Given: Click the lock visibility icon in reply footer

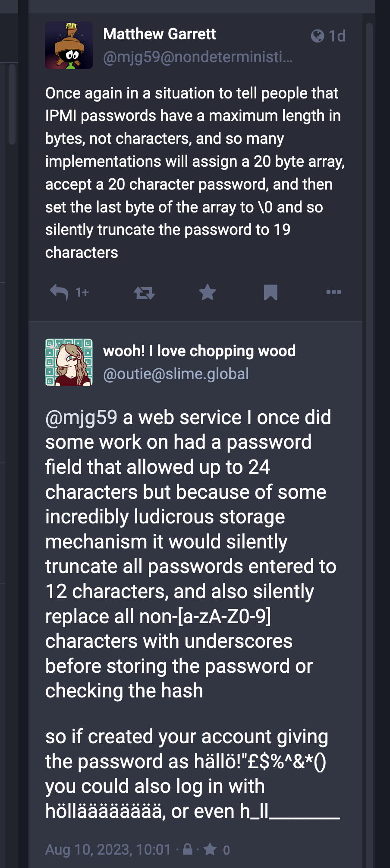Looking at the screenshot, I should (x=188, y=850).
